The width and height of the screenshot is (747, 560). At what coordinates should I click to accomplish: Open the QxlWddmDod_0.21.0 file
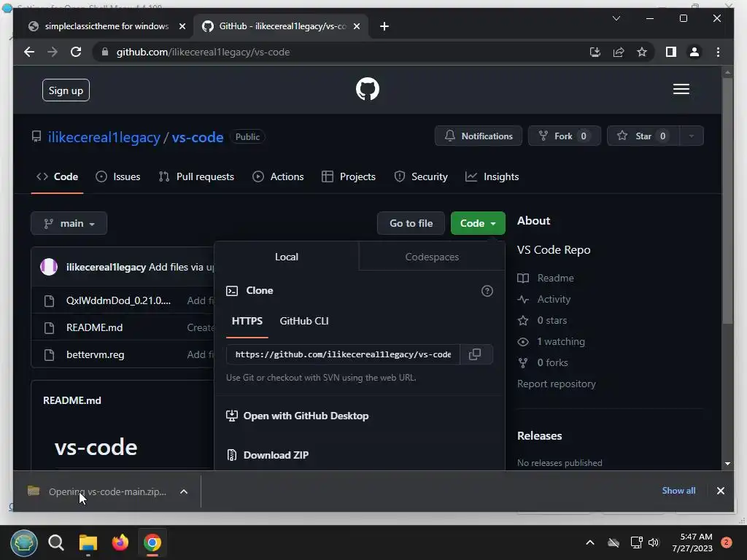tap(118, 300)
